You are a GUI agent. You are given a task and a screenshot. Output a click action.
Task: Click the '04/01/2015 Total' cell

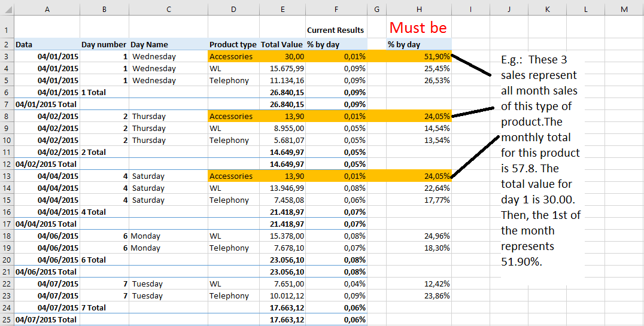coord(47,104)
